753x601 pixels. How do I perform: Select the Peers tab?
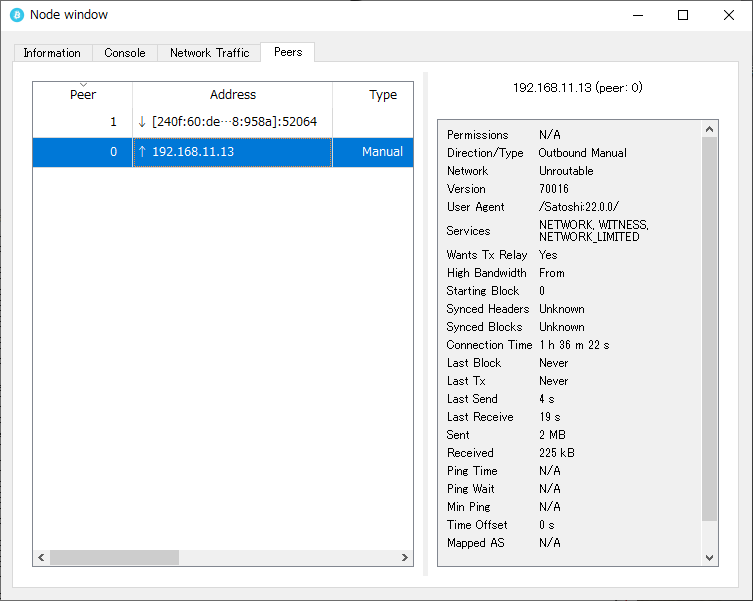[x=288, y=52]
